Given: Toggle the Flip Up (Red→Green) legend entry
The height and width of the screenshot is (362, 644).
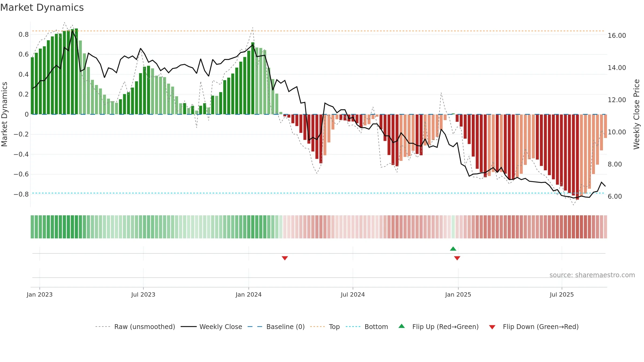Looking at the screenshot, I should [439, 327].
